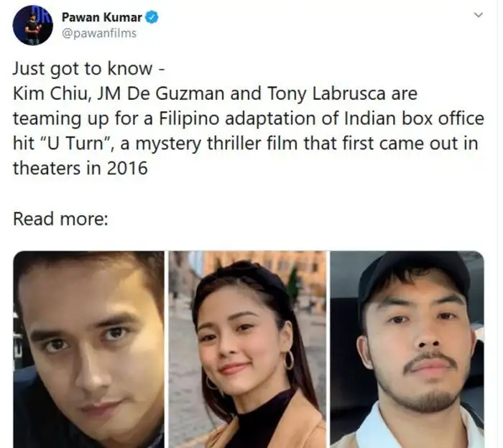Open Pawan Kumar's profile avatar
Screen dimensions: 503x448
point(33,25)
